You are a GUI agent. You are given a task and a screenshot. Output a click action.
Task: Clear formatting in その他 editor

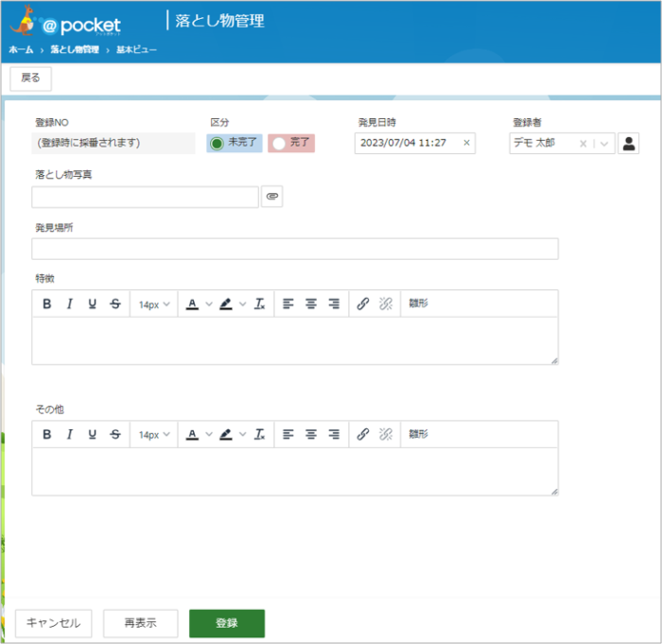coord(259,434)
